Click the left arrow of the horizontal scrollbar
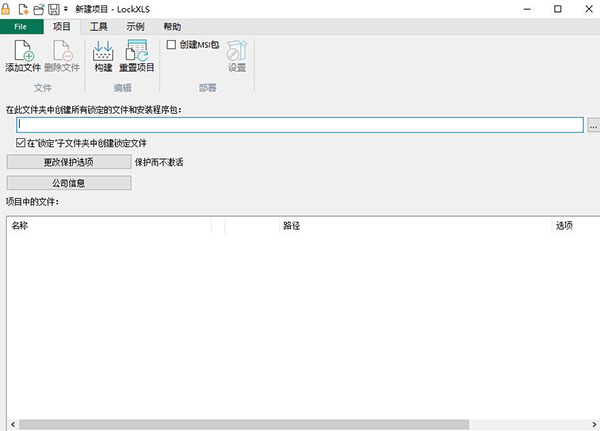The width and height of the screenshot is (600, 431). pyautogui.click(x=13, y=424)
